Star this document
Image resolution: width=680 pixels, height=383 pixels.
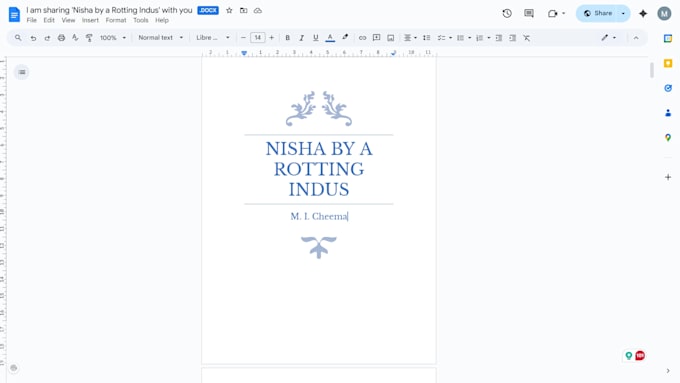[229, 10]
